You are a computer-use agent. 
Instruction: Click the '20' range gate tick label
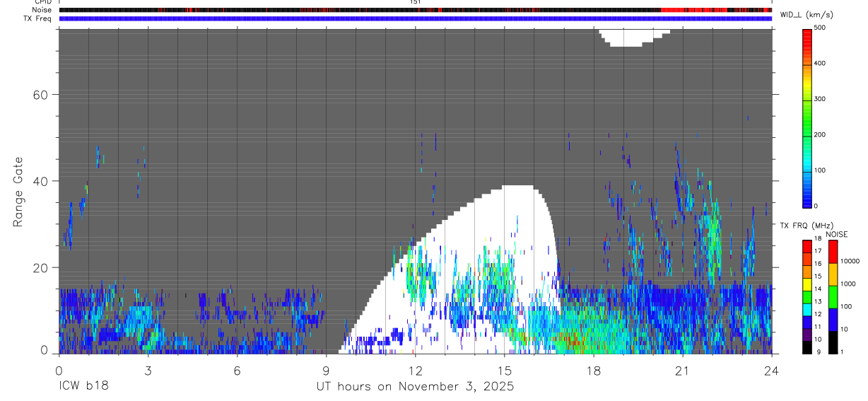coord(40,267)
